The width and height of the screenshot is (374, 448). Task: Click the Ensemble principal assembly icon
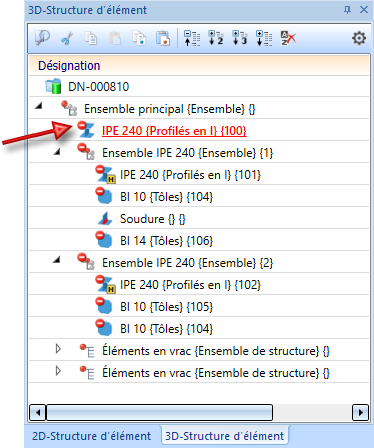[69, 108]
